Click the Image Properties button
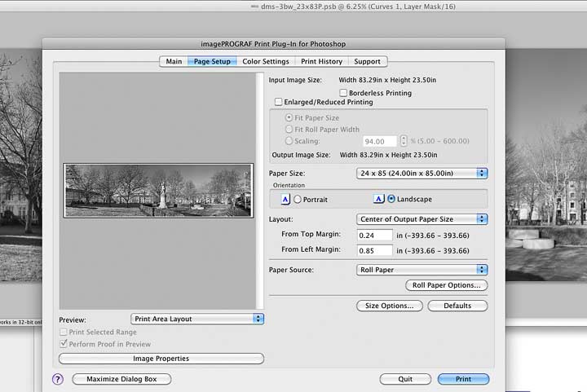Screen dimensions: 587x392 tap(161, 359)
